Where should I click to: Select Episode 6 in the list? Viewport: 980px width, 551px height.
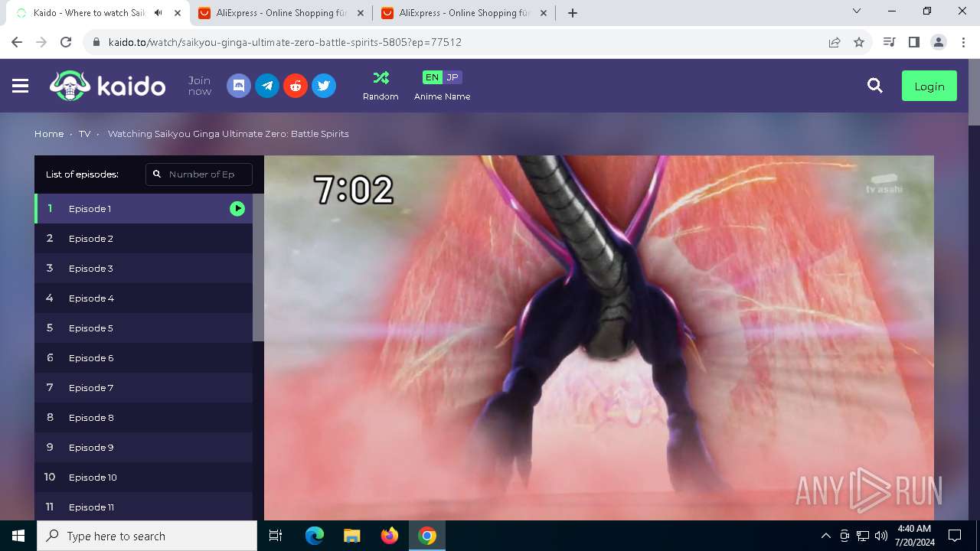[x=143, y=358]
